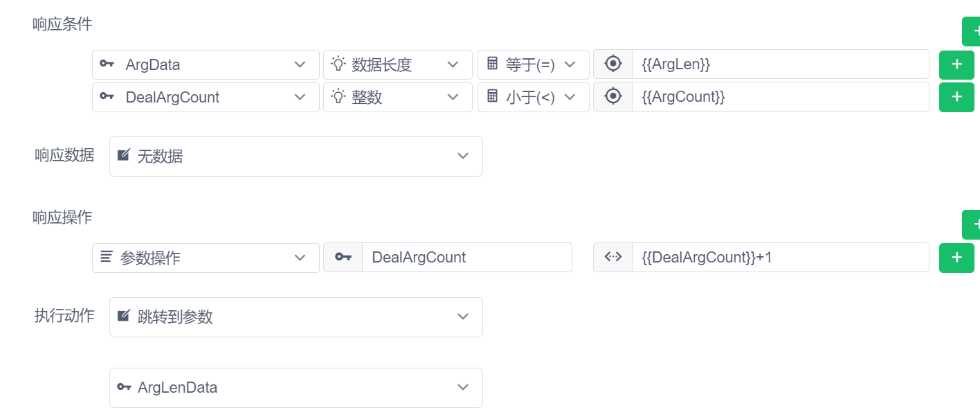Open the ArgLenData jump target dropdown

point(296,388)
